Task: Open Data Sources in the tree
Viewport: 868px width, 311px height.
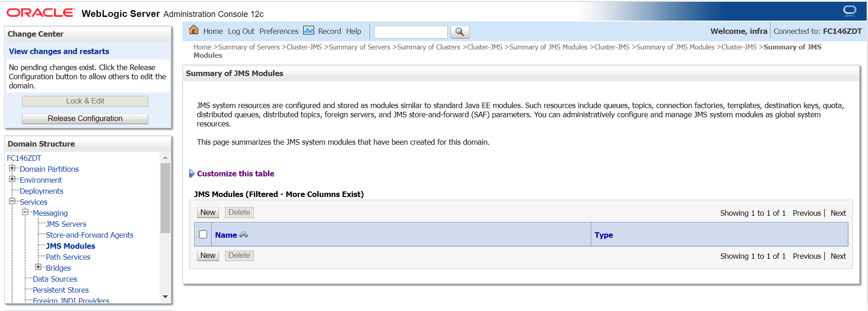Action: click(55, 279)
